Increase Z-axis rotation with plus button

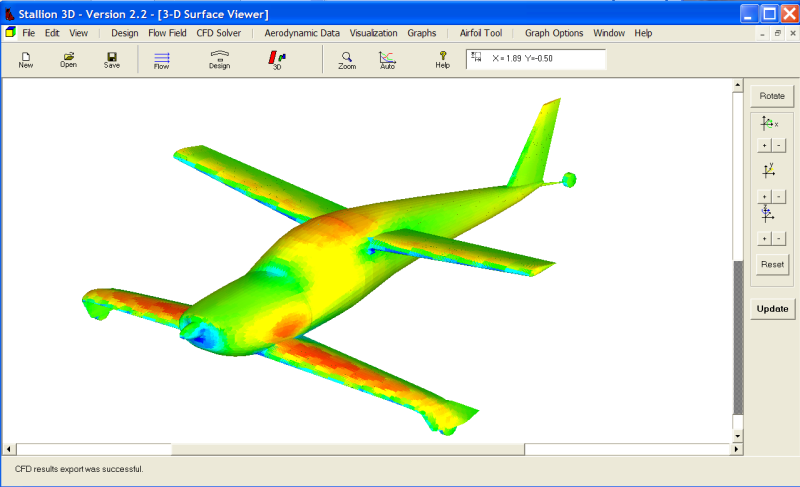click(764, 238)
